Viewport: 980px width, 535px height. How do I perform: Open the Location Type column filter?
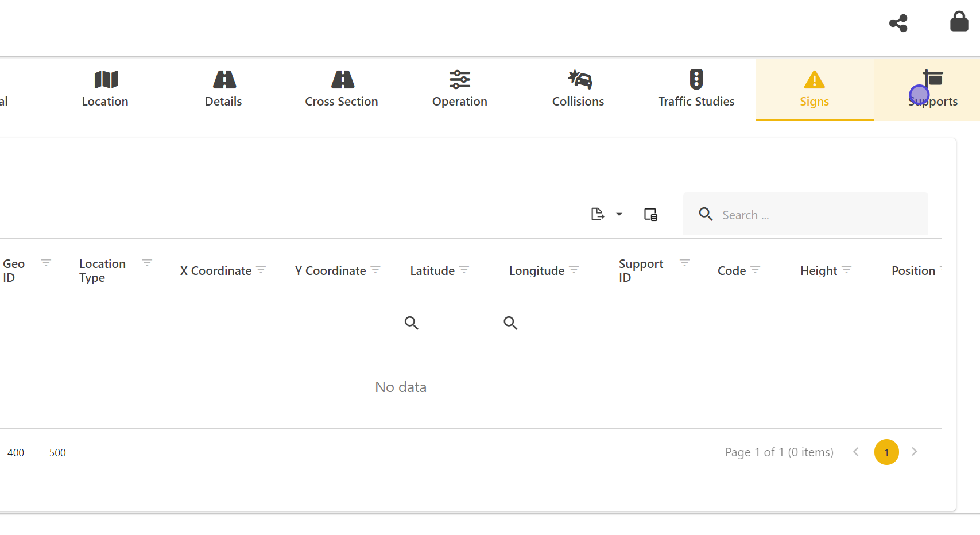pos(147,262)
